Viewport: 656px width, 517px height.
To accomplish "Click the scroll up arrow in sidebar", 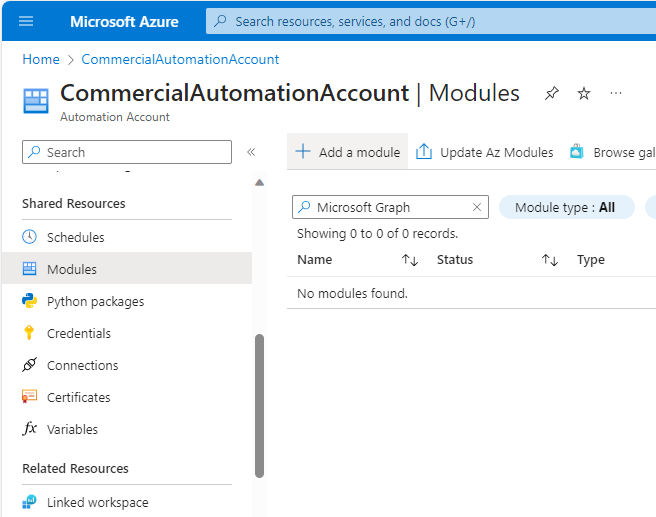I will coord(259,182).
